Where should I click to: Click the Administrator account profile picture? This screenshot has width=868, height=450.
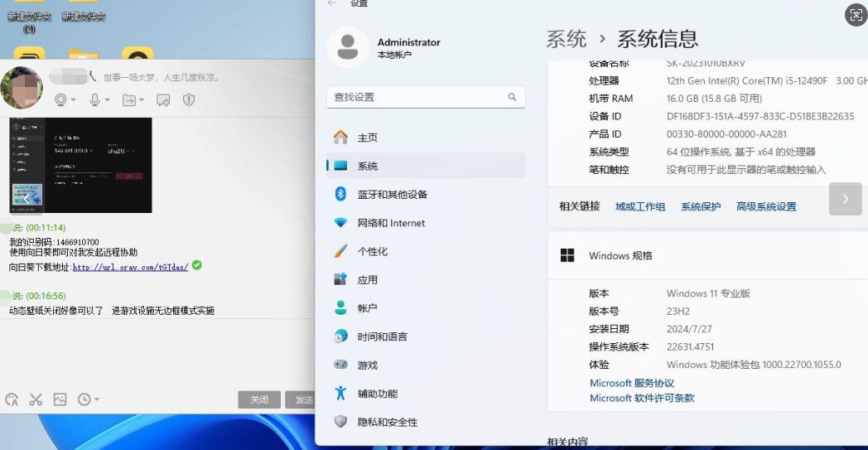pyautogui.click(x=348, y=48)
